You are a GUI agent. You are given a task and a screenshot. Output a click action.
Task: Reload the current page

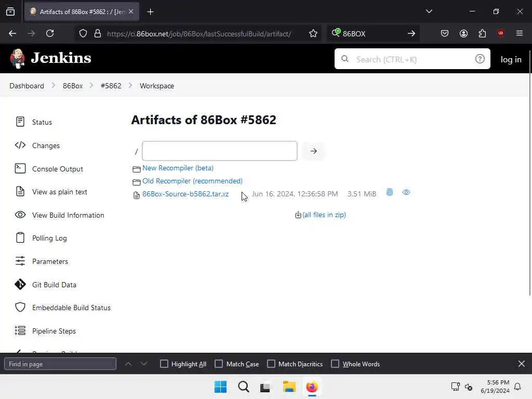(x=50, y=33)
